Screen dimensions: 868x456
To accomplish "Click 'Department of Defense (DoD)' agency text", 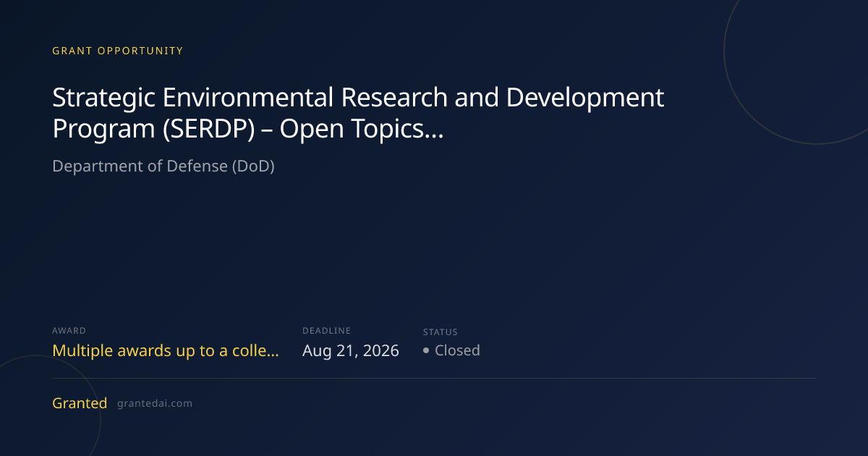I will coord(163,166).
